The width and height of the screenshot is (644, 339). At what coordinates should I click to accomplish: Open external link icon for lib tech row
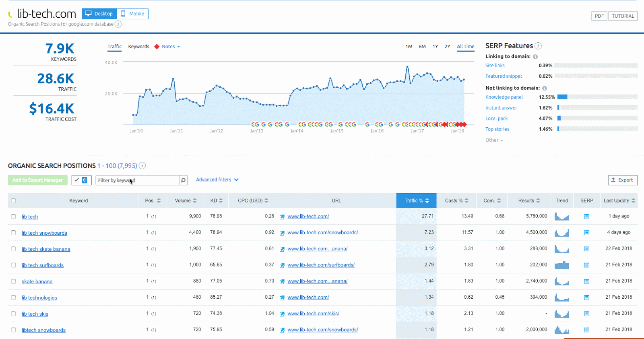pos(282,217)
